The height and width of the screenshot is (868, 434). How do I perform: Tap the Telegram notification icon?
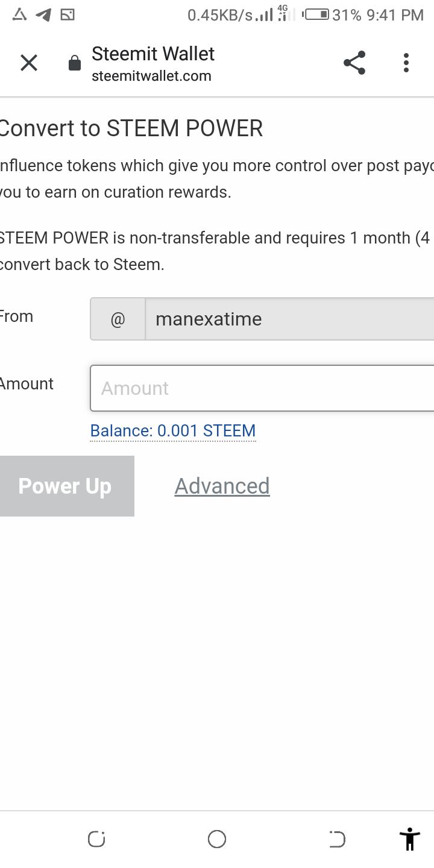click(x=43, y=15)
